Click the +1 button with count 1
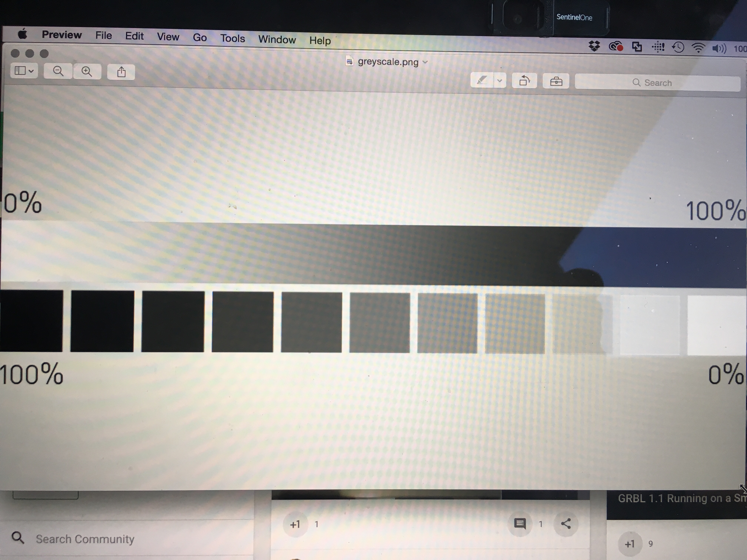Image resolution: width=747 pixels, height=560 pixels. [x=295, y=524]
